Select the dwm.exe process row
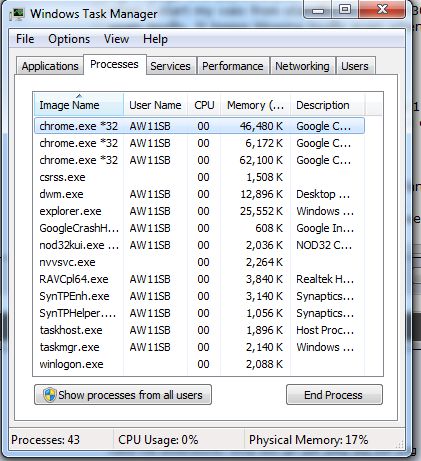The height and width of the screenshot is (461, 421). pyautogui.click(x=199, y=194)
